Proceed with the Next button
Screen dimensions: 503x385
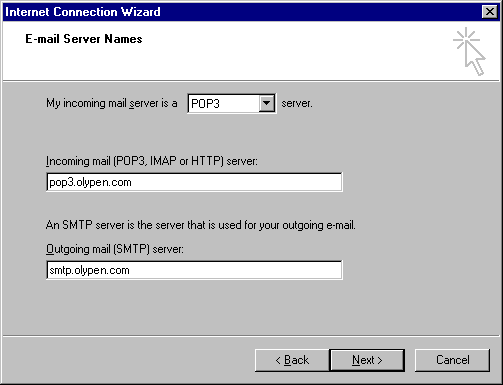(367, 360)
